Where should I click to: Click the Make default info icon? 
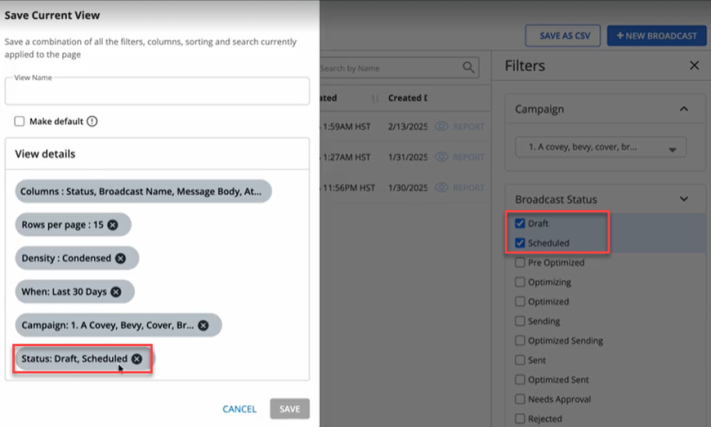pos(92,122)
